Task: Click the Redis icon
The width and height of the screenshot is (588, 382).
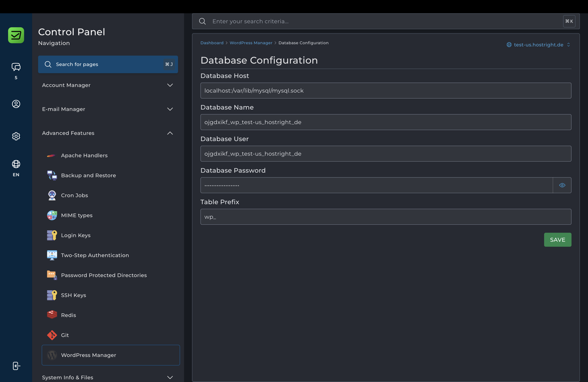Action: coord(52,315)
